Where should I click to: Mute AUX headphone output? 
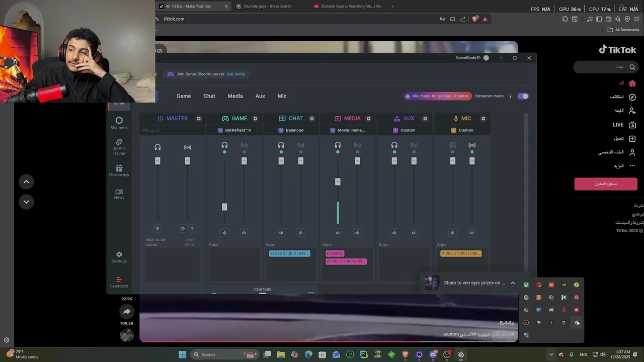pos(394,233)
